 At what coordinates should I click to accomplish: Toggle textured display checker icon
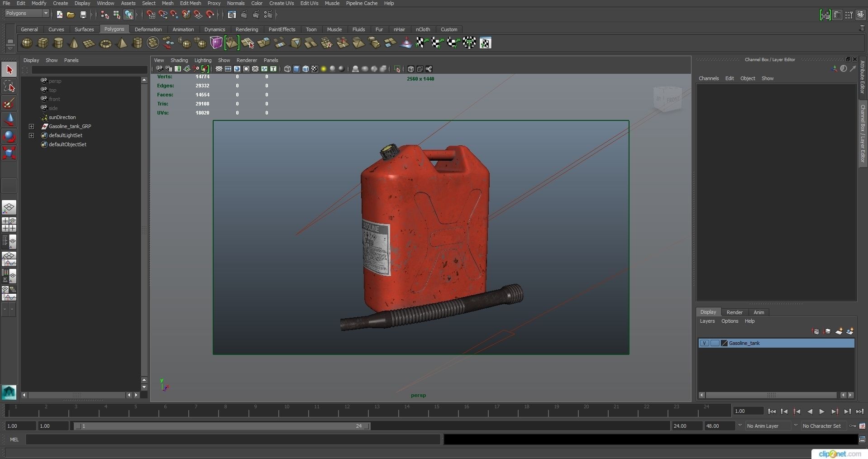click(x=315, y=69)
